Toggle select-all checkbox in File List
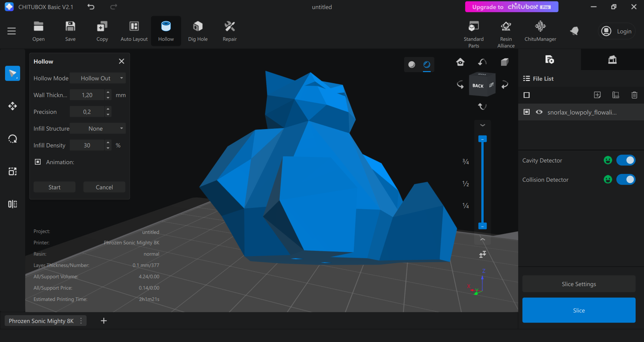This screenshot has height=342, width=644. (527, 95)
